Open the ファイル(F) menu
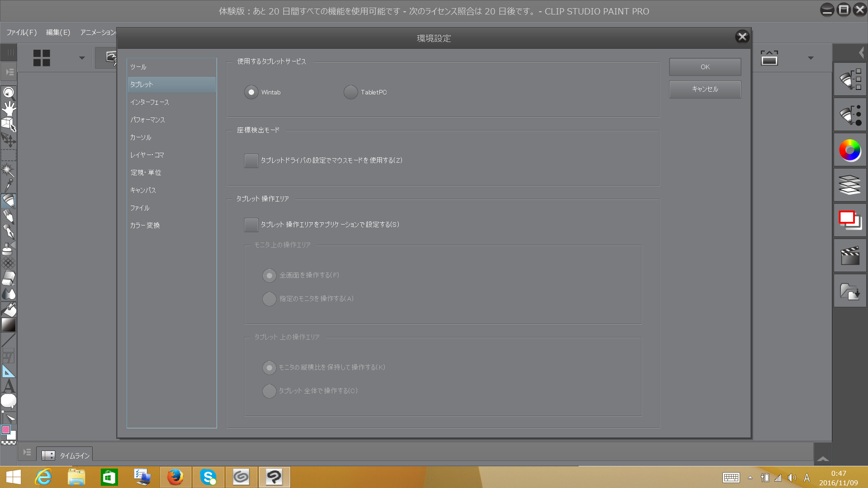Viewport: 868px width, 488px height. 21,33
